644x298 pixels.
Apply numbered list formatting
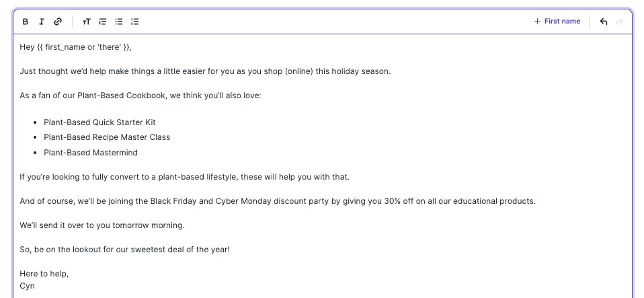coord(134,22)
